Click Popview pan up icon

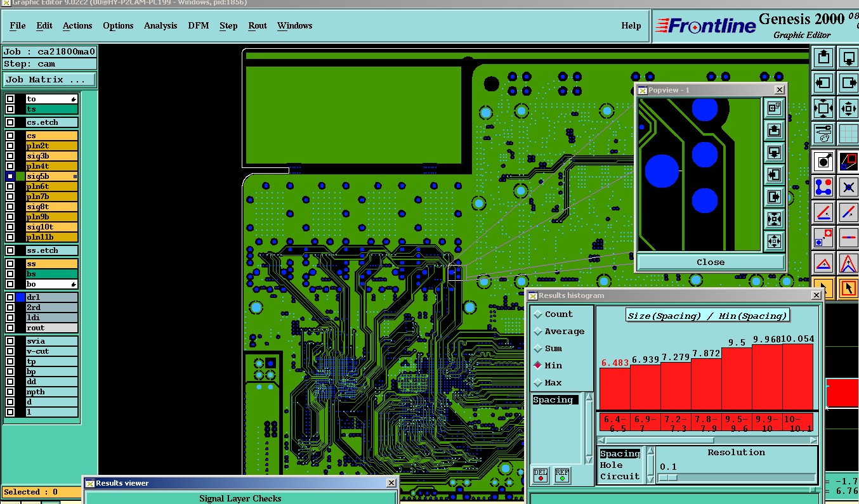774,130
